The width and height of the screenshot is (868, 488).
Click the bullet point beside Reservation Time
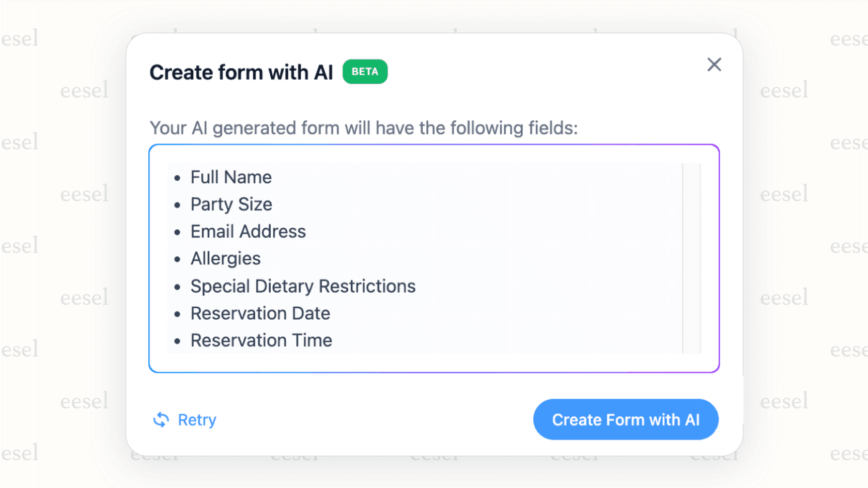pyautogui.click(x=177, y=341)
